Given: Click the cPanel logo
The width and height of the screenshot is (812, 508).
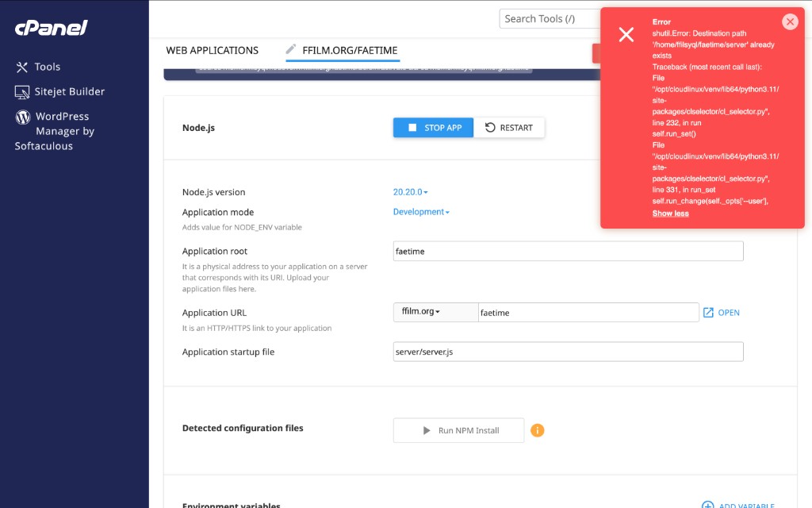Looking at the screenshot, I should pyautogui.click(x=51, y=28).
